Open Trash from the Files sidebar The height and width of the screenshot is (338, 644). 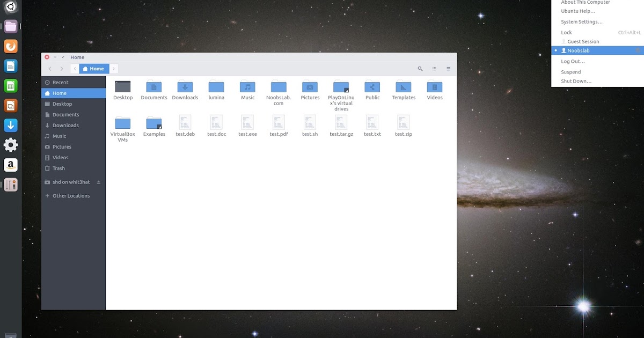[x=59, y=168]
